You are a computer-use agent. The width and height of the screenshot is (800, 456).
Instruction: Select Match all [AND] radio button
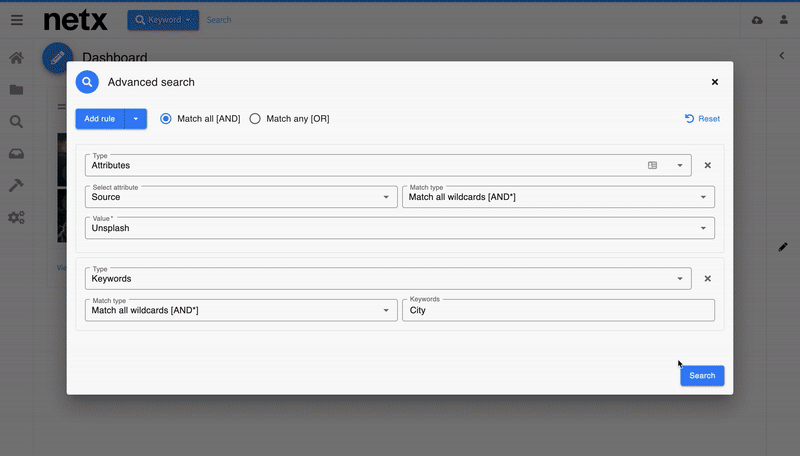coord(166,119)
